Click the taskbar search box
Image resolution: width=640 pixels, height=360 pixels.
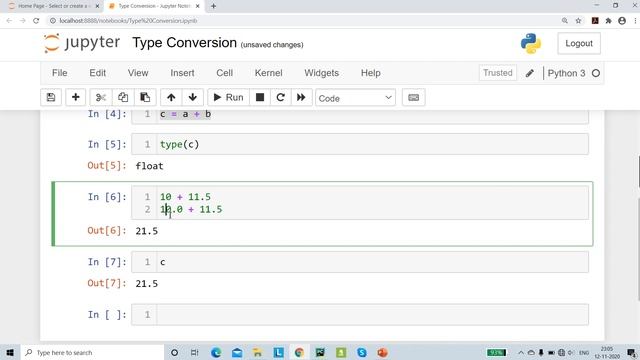[92, 353]
